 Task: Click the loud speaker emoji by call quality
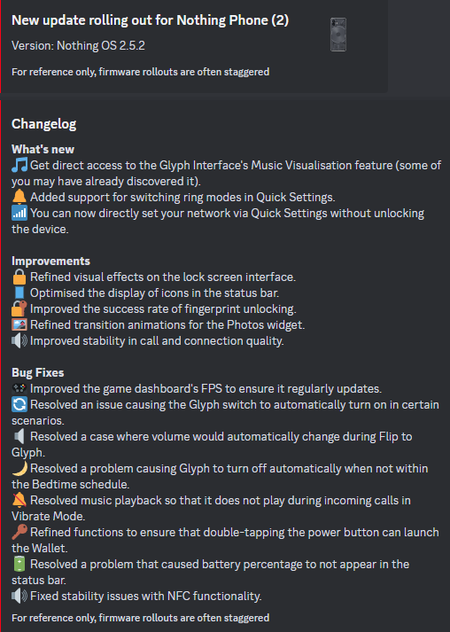pyautogui.click(x=19, y=341)
